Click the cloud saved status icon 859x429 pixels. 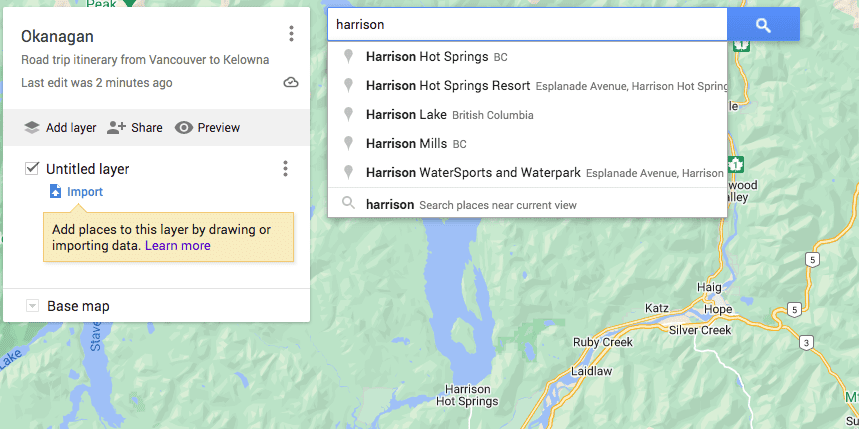tap(291, 83)
